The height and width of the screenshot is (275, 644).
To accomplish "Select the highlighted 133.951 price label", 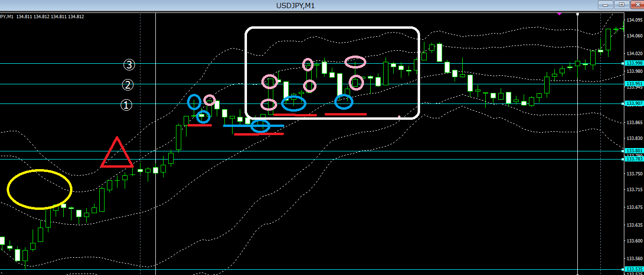I will (635, 83).
